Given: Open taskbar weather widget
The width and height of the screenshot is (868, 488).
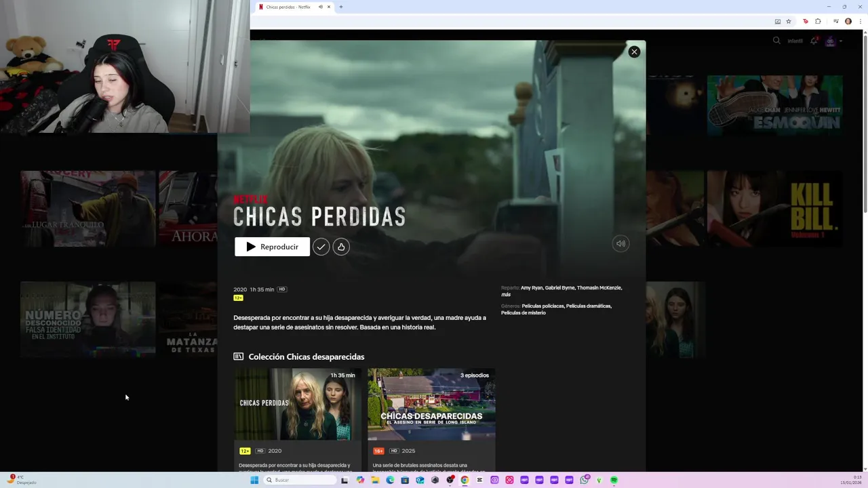Looking at the screenshot, I should (22, 480).
